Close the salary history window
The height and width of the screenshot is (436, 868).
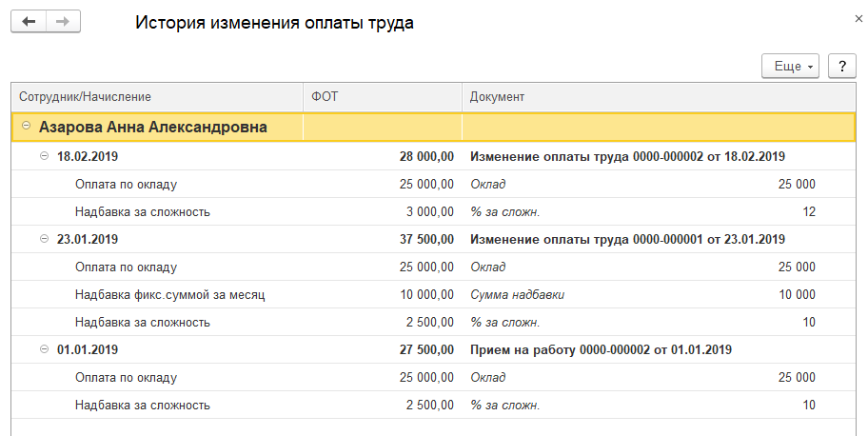coord(847,18)
